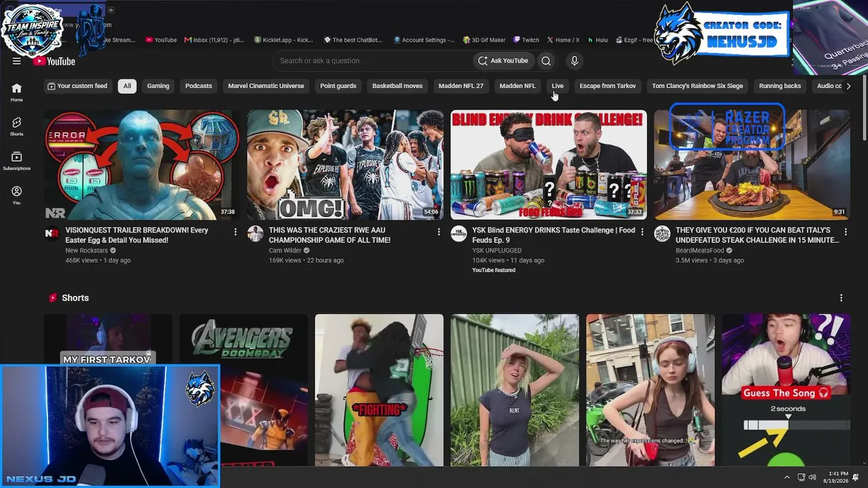Select the All filter chip
This screenshot has width=868, height=488.
coord(127,86)
